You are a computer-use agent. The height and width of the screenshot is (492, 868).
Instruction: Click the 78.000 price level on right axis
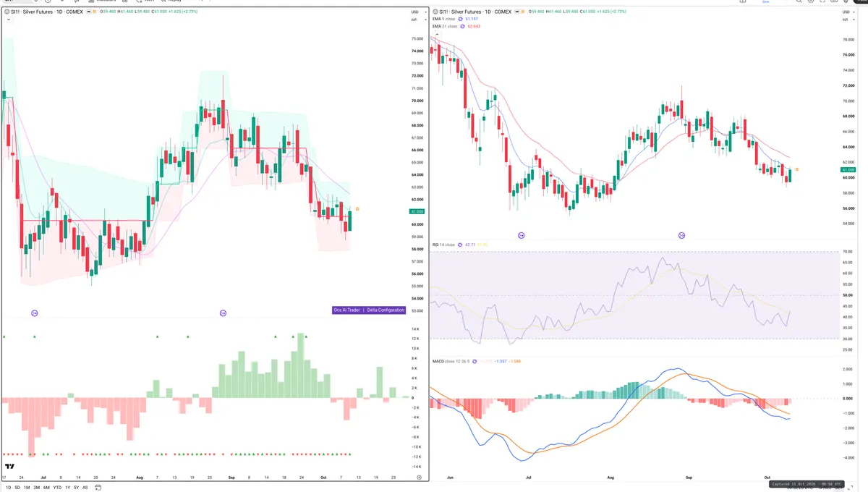click(849, 39)
